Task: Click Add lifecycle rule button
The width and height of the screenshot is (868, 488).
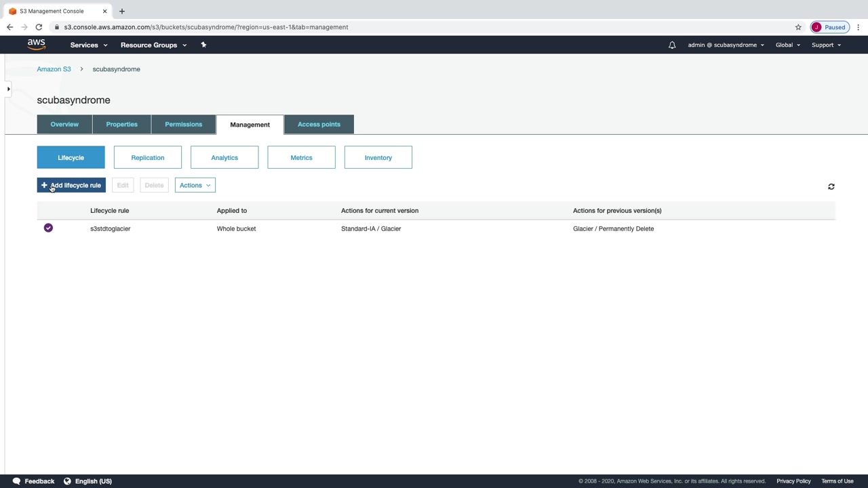Action: point(71,185)
